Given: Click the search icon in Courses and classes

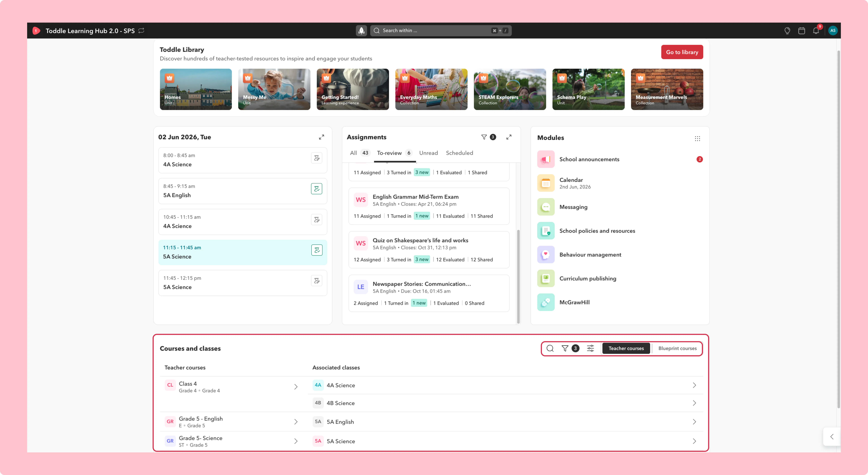Looking at the screenshot, I should point(550,348).
